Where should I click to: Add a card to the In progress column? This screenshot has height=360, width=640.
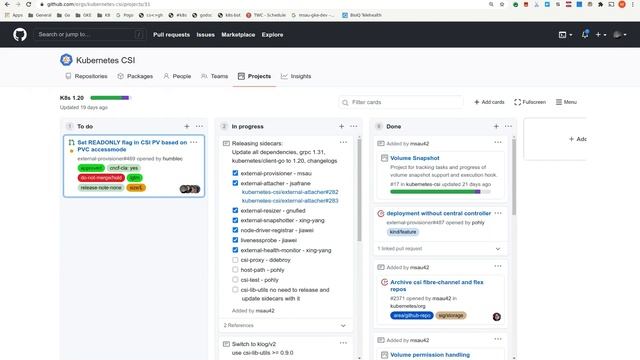coord(341,127)
